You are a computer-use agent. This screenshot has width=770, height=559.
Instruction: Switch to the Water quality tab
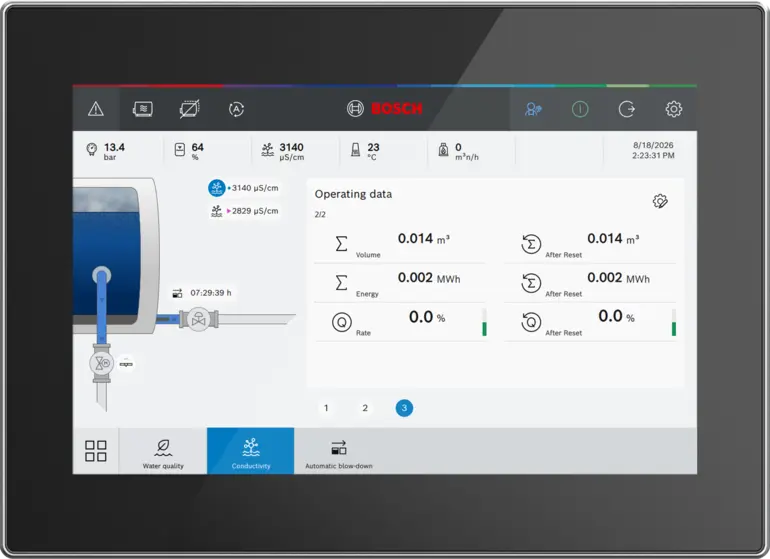(x=163, y=450)
